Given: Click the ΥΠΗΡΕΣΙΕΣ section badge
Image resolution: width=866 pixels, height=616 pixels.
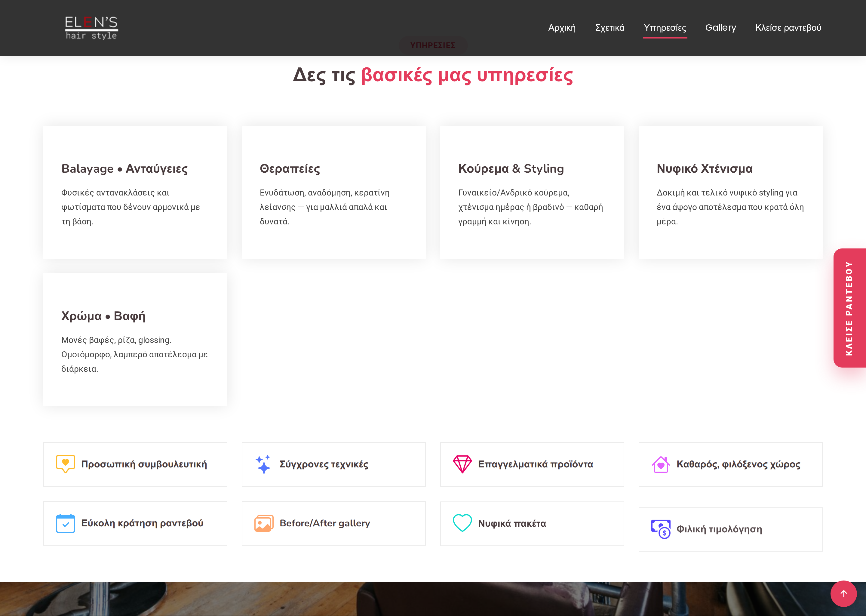Looking at the screenshot, I should [433, 45].
